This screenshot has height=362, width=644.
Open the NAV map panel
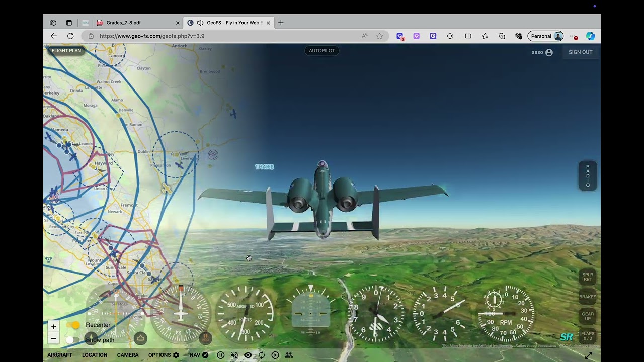pos(199,355)
